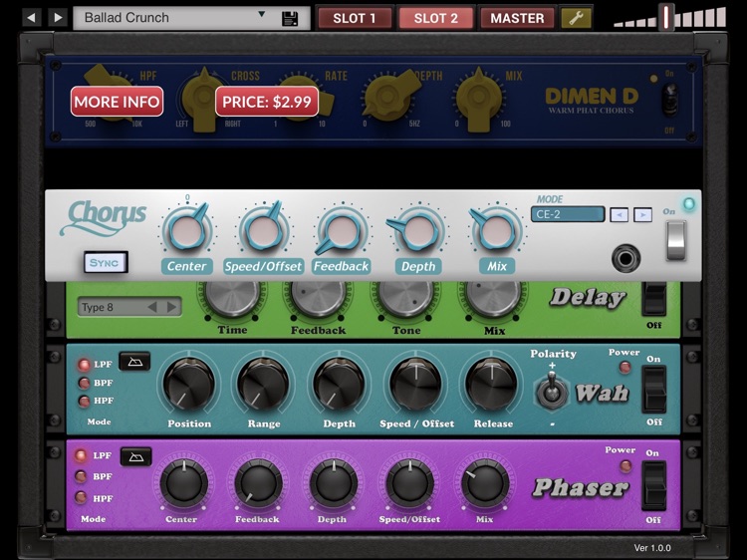Viewport: 747px width, 560px height.
Task: Flip the Wah Polarity toggle switch
Action: (x=552, y=391)
